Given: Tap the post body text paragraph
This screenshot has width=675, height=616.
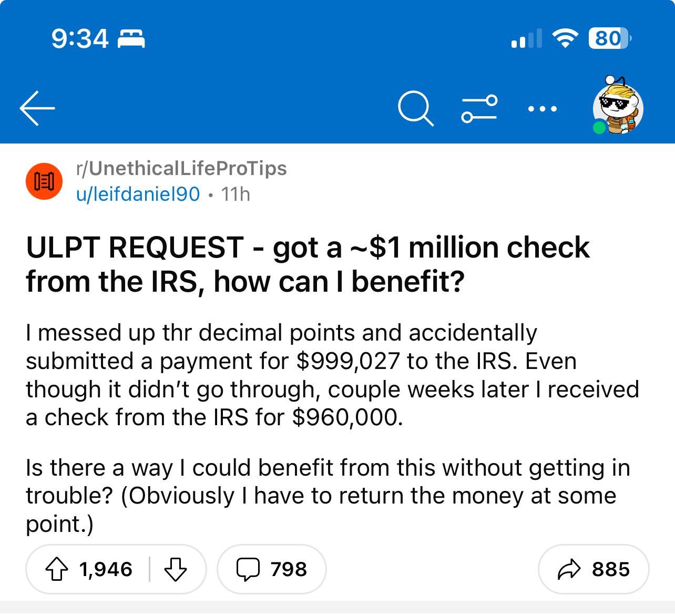Looking at the screenshot, I should [x=332, y=375].
